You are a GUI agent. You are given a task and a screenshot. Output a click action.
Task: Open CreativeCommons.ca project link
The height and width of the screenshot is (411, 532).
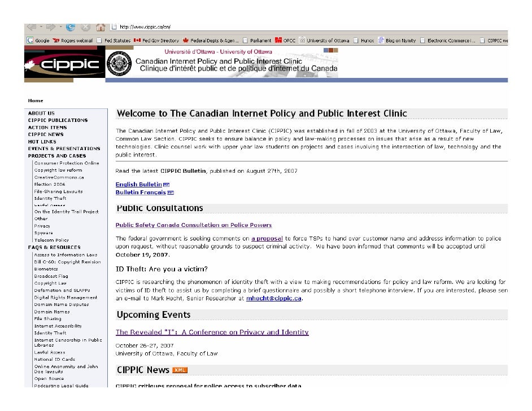(59, 177)
